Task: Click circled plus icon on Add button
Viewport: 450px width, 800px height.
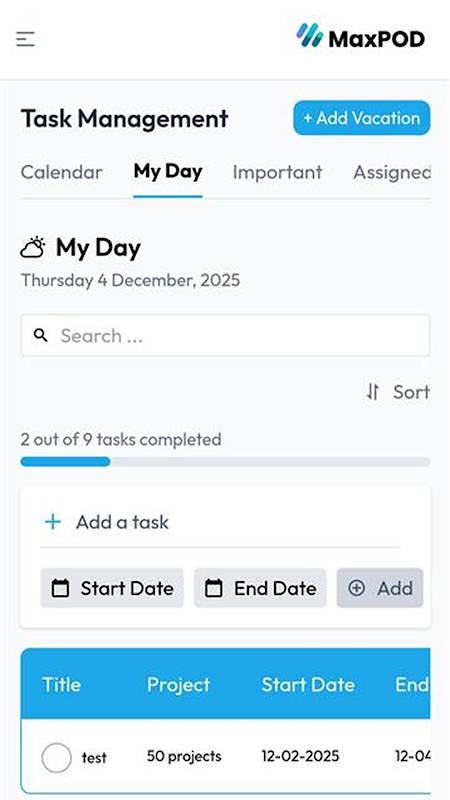Action: [356, 588]
